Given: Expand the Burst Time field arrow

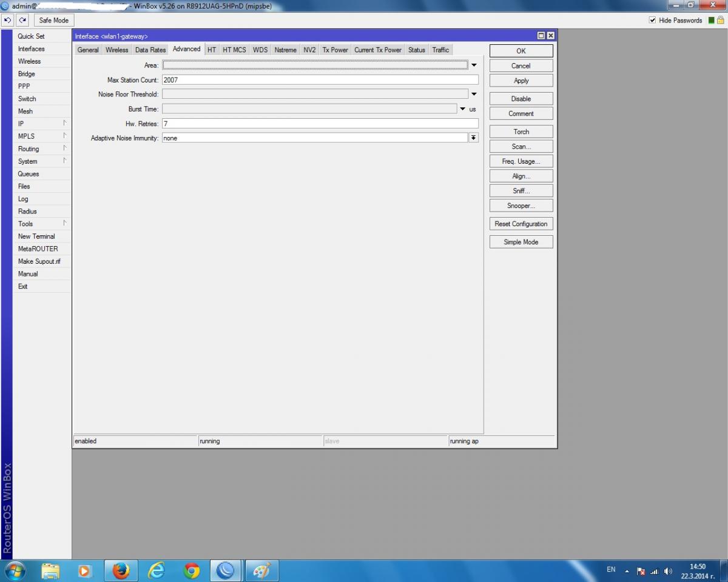Looking at the screenshot, I should click(463, 109).
